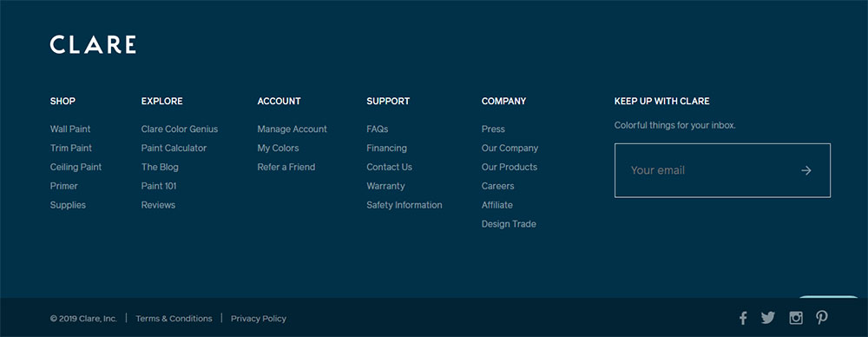View the FAQs page

pos(378,129)
